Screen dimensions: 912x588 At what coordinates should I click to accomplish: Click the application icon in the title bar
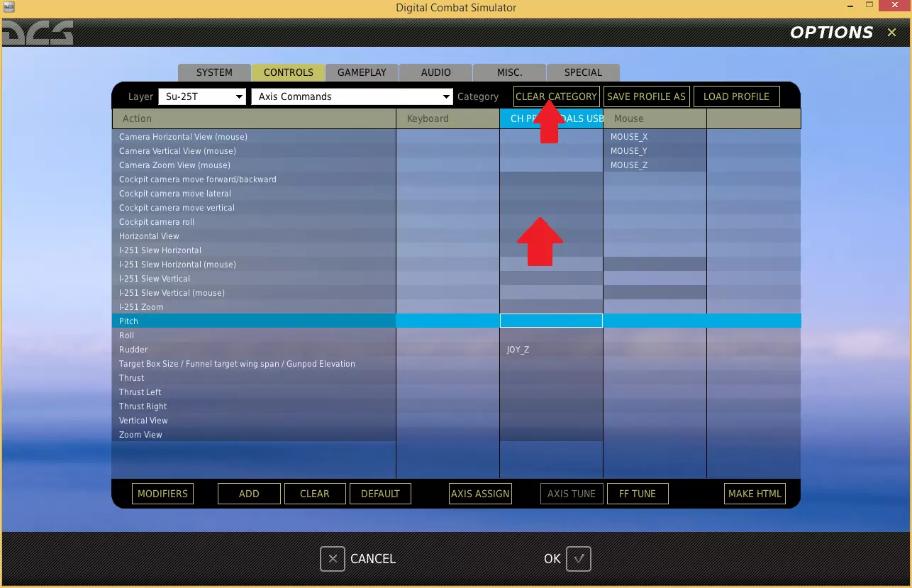tap(9, 8)
